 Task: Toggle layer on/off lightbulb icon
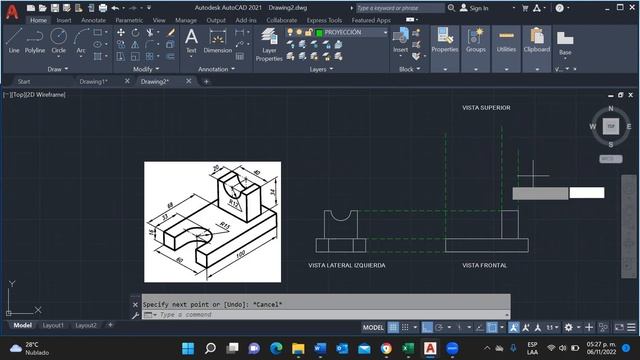coord(290,32)
